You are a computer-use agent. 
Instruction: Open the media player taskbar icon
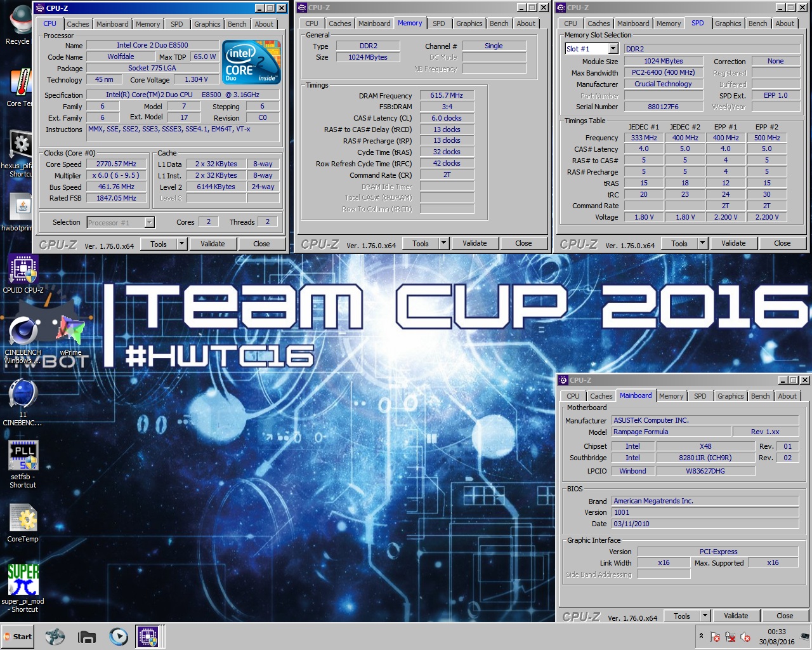tap(118, 636)
